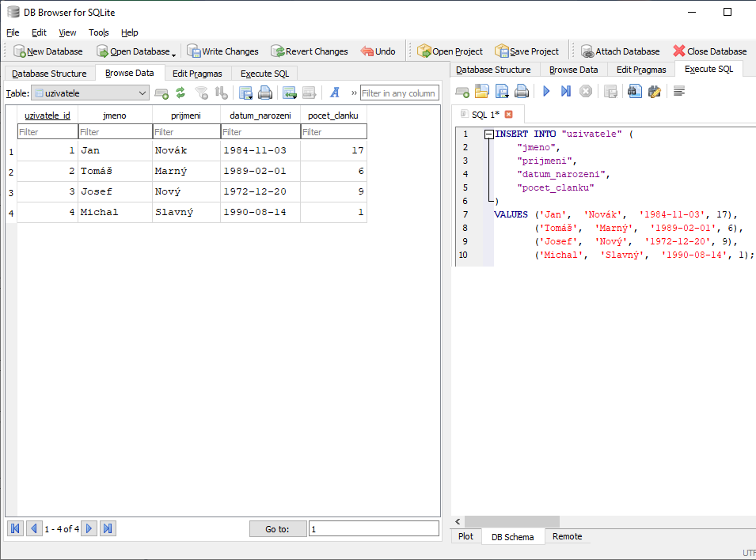Click the comment block lines icon
The width and height of the screenshot is (756, 560).
pos(679,91)
